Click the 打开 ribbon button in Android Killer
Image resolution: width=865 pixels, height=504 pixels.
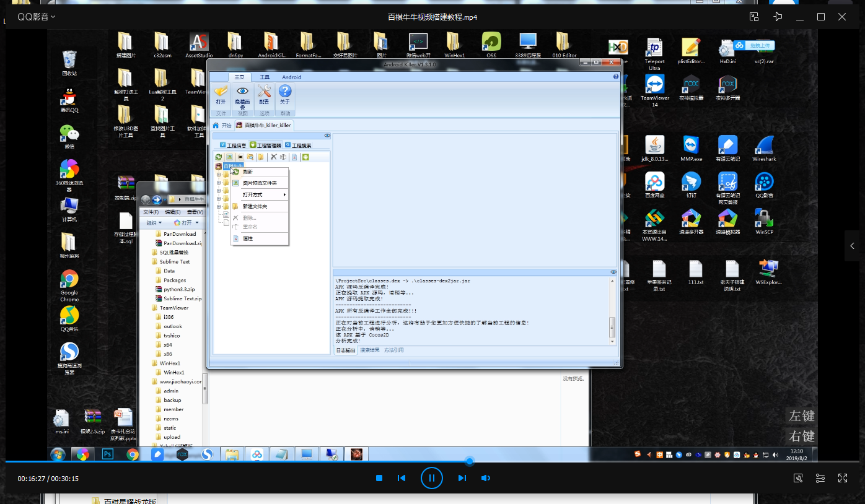[x=221, y=95]
